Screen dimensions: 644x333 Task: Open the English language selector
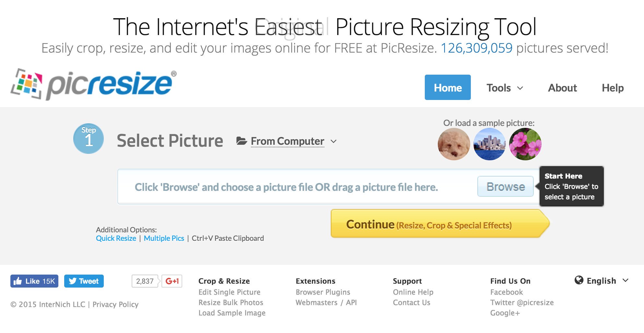[x=602, y=281]
